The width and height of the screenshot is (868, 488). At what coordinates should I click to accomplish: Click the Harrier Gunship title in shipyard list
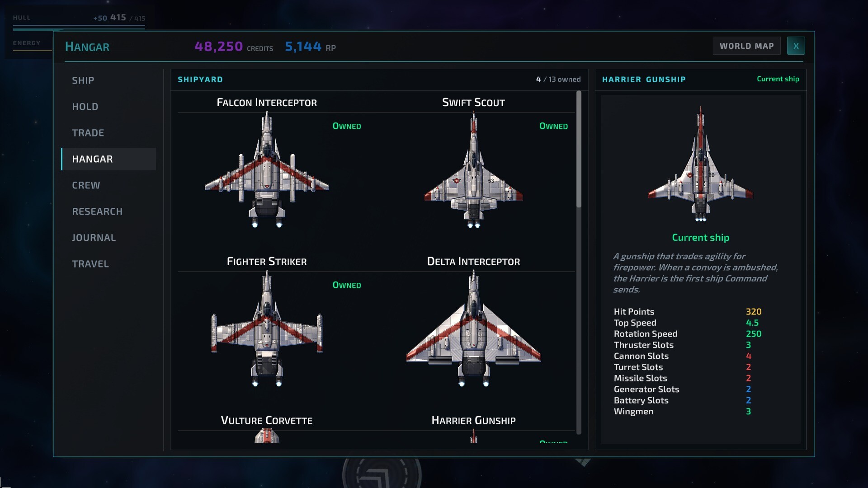click(x=473, y=421)
